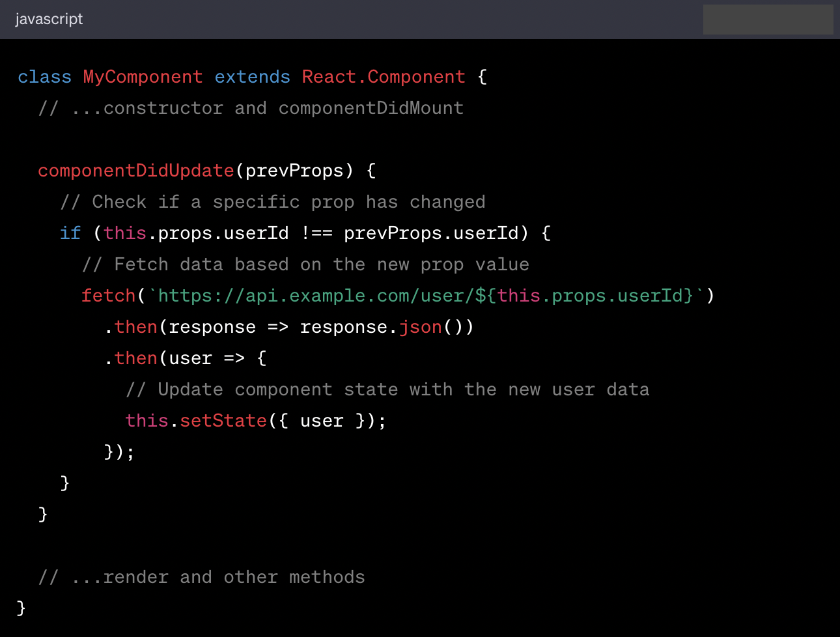Click the first then method
This screenshot has width=840, height=637.
point(135,326)
